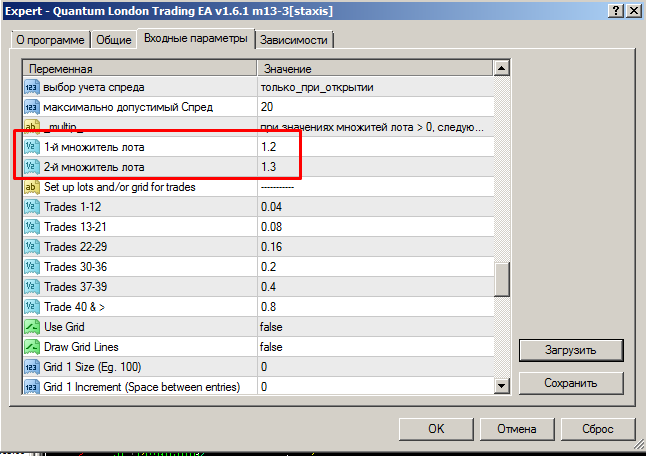The height and width of the screenshot is (456, 646).
Task: Click the scrollbar up arrow
Action: click(x=501, y=68)
